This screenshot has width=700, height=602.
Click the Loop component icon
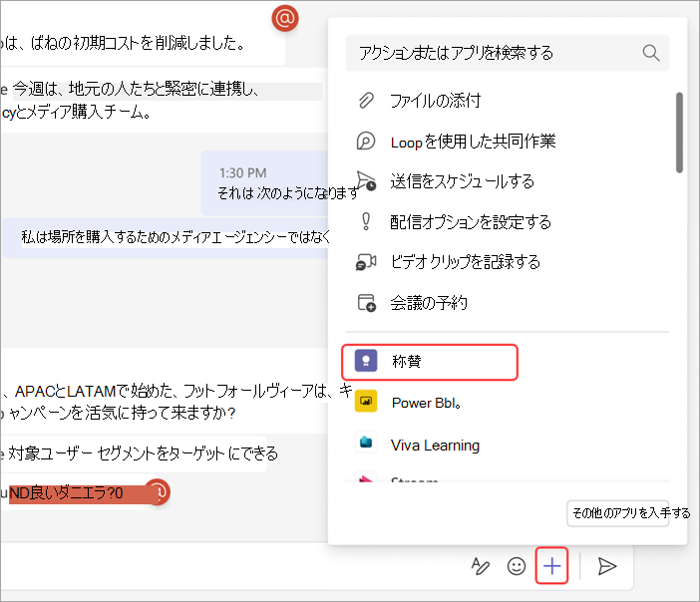click(x=366, y=141)
